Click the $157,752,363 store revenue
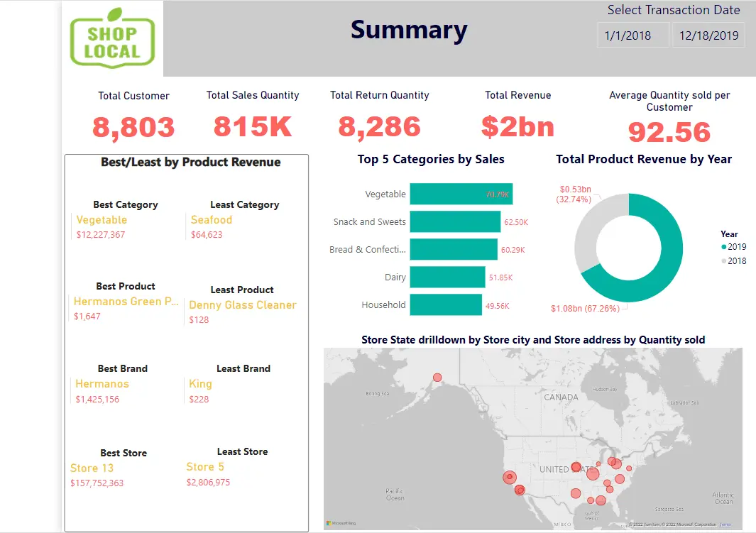756x533 pixels. [x=97, y=483]
